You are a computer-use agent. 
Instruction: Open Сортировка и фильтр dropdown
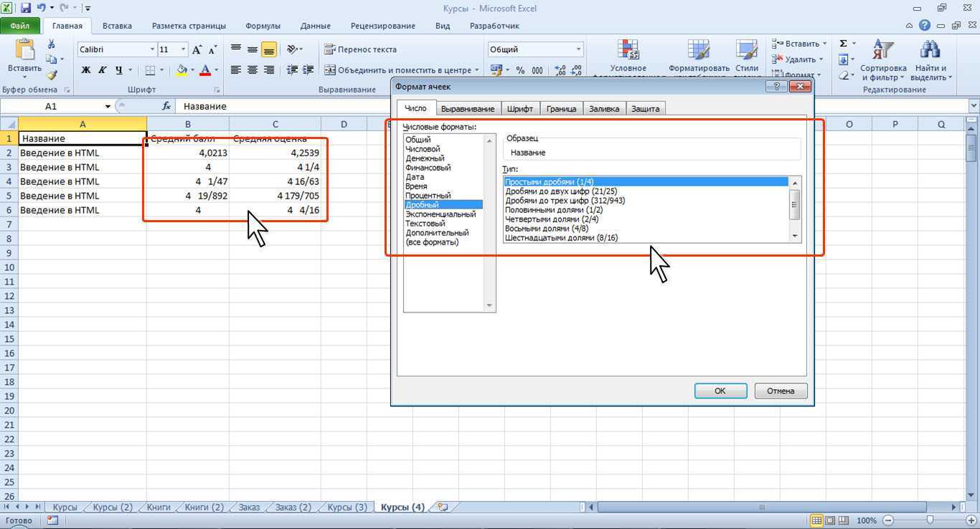pos(884,60)
